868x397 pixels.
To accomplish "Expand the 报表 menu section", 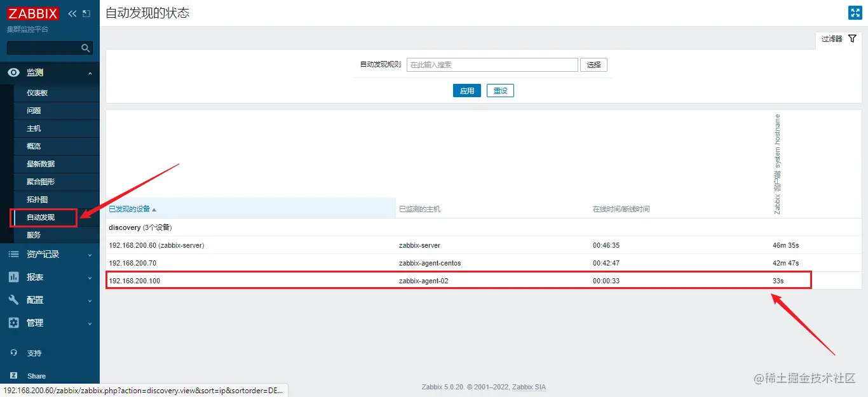I will [90, 278].
